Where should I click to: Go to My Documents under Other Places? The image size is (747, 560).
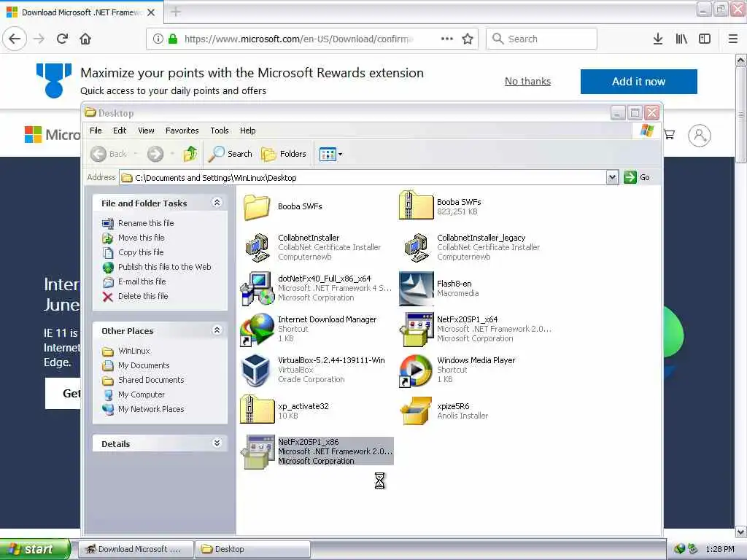[x=144, y=365]
